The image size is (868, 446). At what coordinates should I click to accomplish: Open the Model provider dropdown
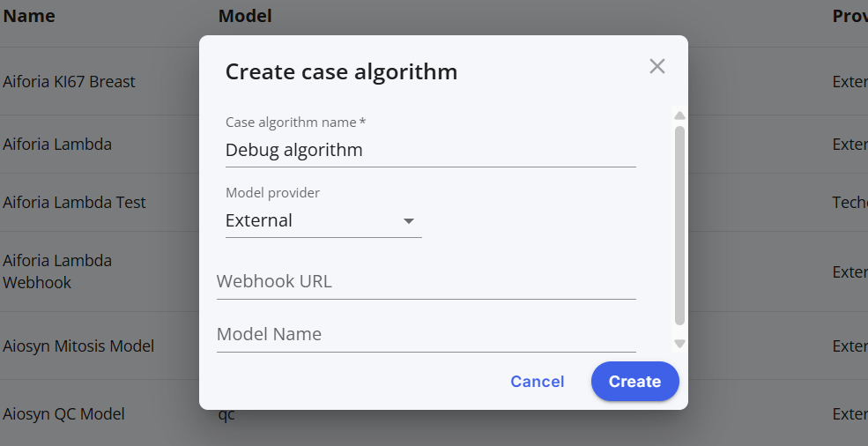(x=323, y=220)
